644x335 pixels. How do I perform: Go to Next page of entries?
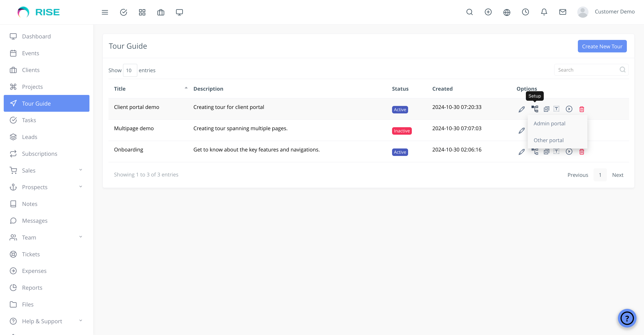[x=618, y=175]
